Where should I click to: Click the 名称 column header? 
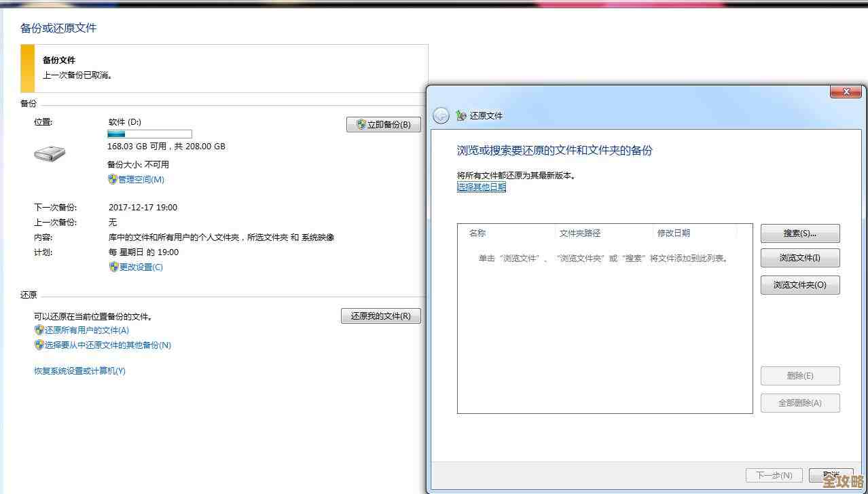[477, 233]
